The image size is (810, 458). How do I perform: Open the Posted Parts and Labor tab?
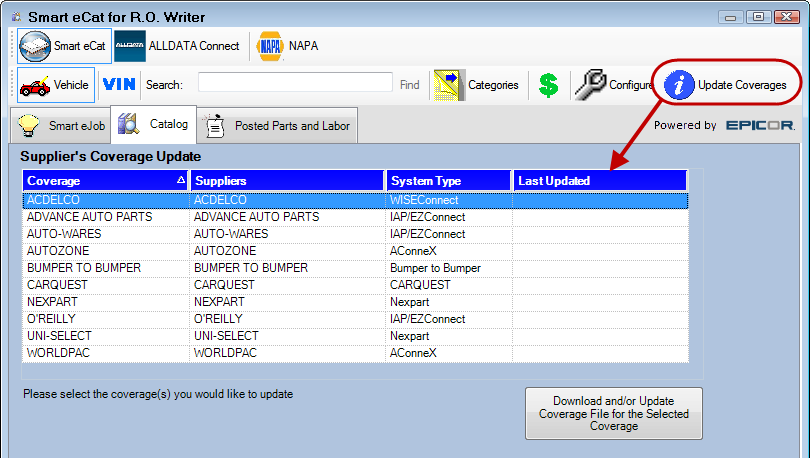[279, 126]
